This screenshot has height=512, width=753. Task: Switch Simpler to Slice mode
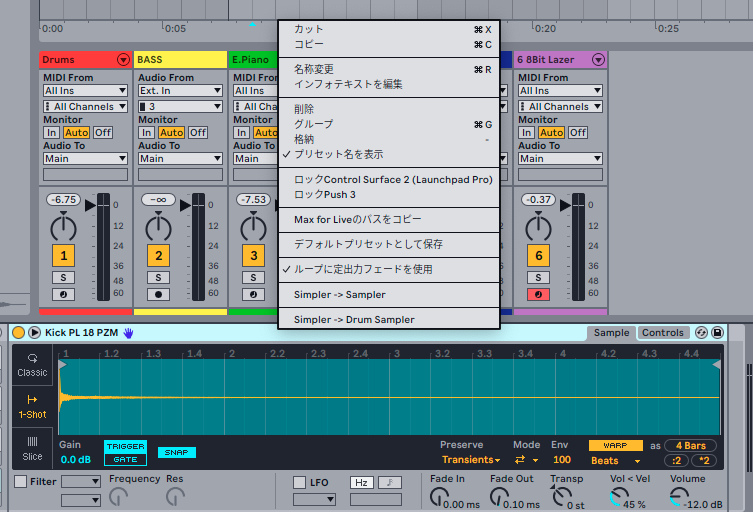[x=32, y=448]
